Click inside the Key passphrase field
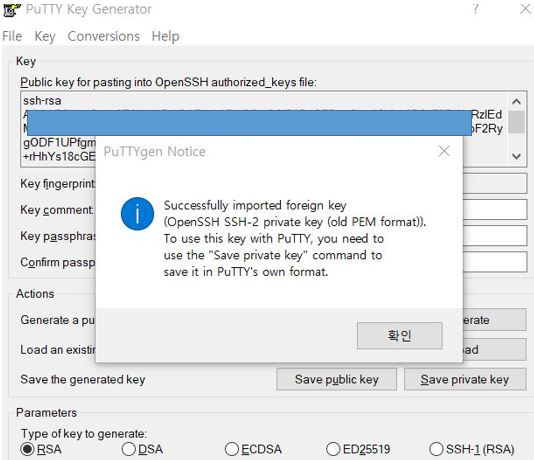534x460 pixels. point(495,235)
